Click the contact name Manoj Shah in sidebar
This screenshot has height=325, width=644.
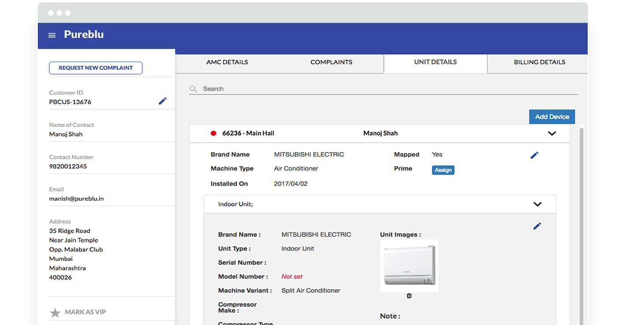[66, 134]
